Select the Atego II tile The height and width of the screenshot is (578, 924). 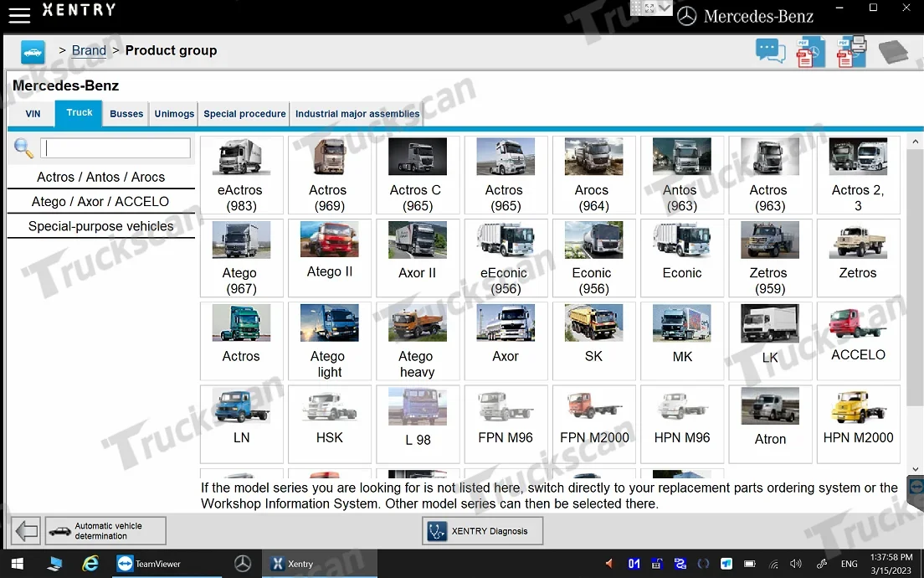(x=329, y=258)
